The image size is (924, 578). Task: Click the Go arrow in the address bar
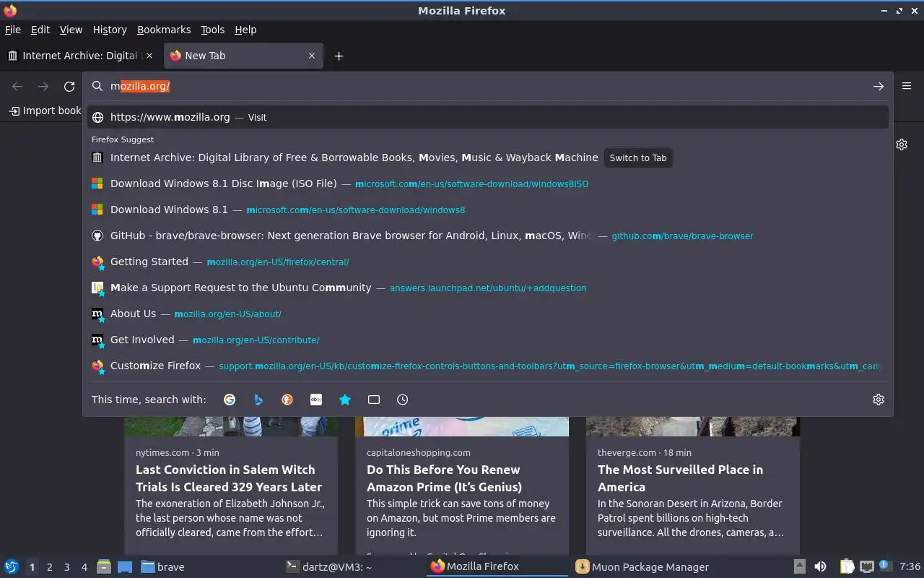[x=879, y=86]
